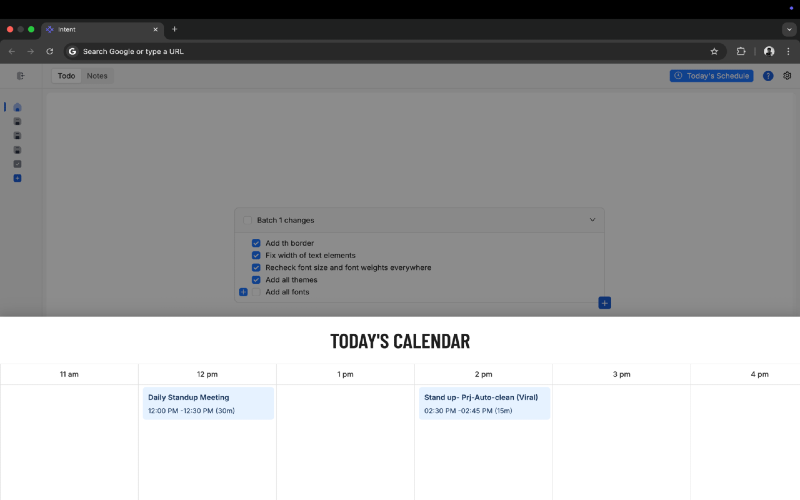Uncheck Fix width of text elements
Screen dimensions: 800x500
tap(256, 256)
